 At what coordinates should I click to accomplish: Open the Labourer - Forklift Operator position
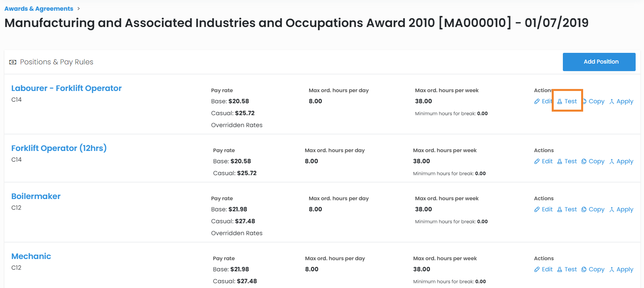66,88
